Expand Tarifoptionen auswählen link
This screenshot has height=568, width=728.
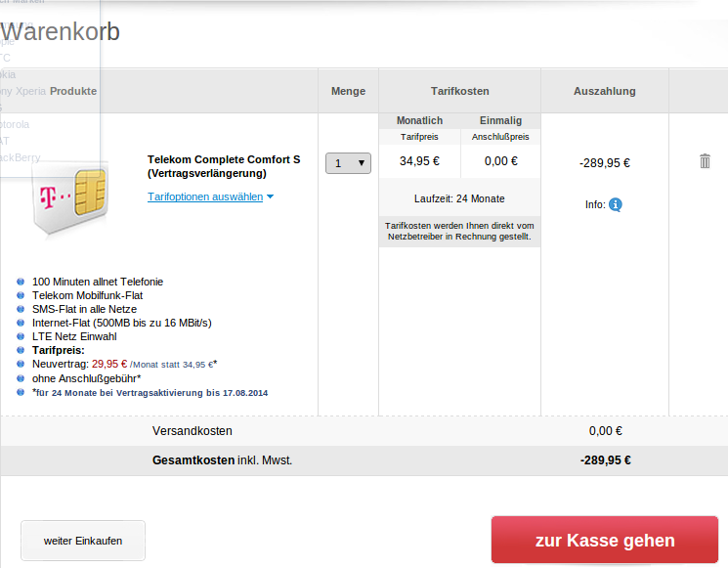click(x=205, y=197)
